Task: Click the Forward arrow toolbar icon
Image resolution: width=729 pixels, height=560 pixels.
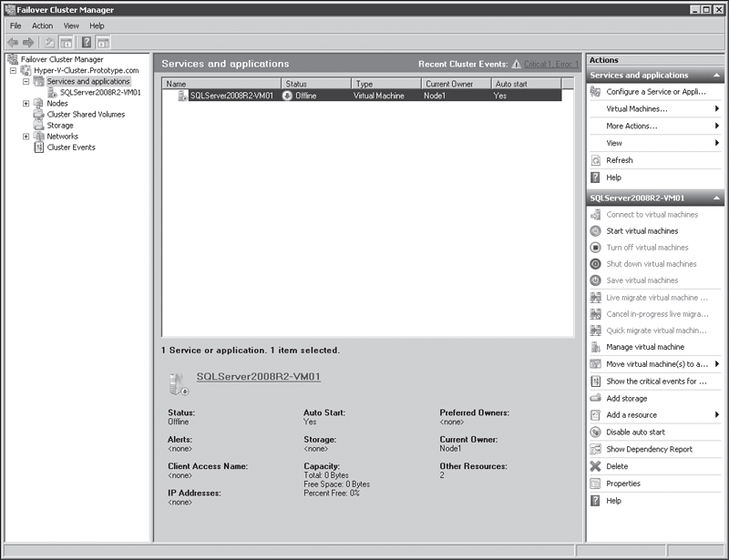Action: tap(28, 43)
